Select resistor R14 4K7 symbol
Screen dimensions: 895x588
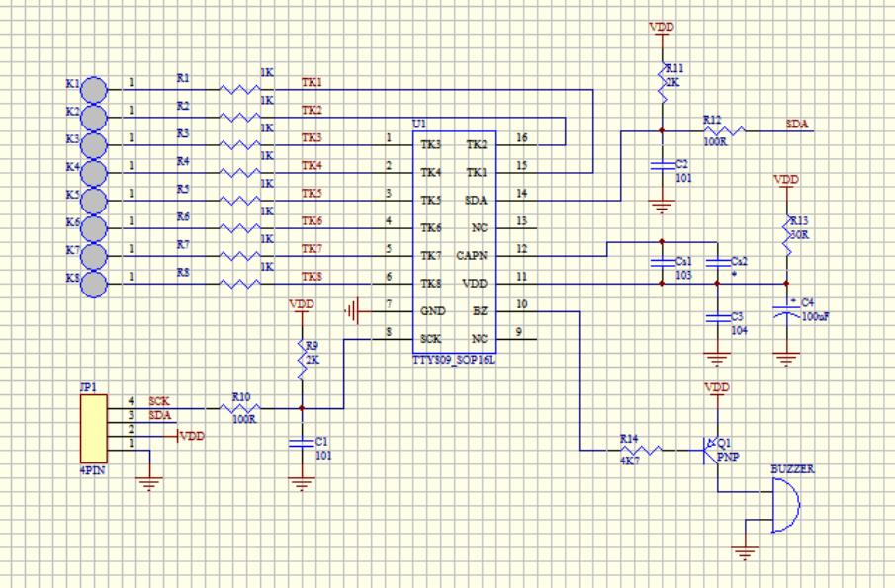click(642, 450)
